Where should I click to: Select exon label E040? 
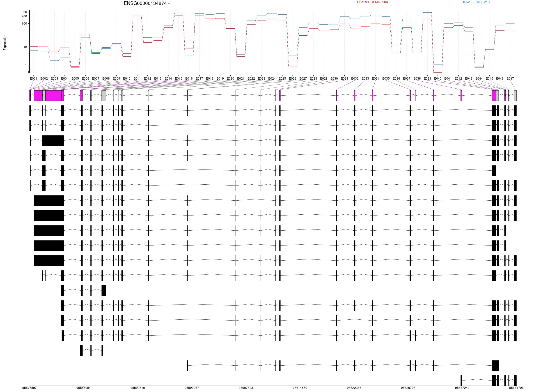point(438,78)
